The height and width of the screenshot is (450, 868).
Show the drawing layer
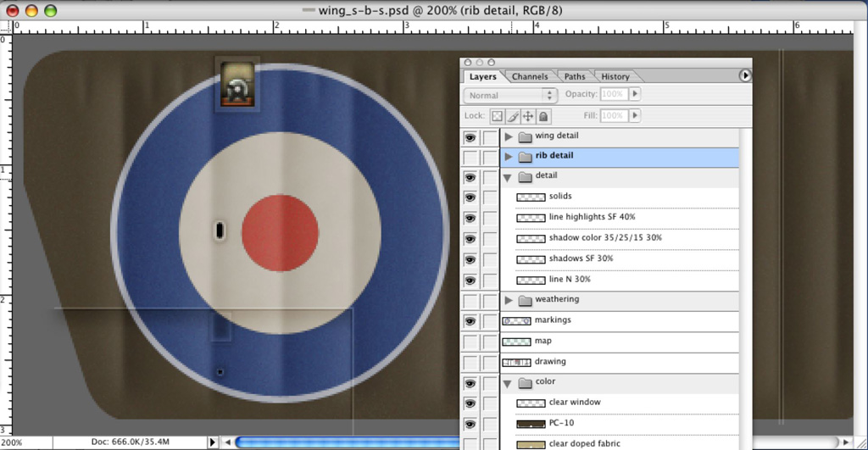point(470,363)
